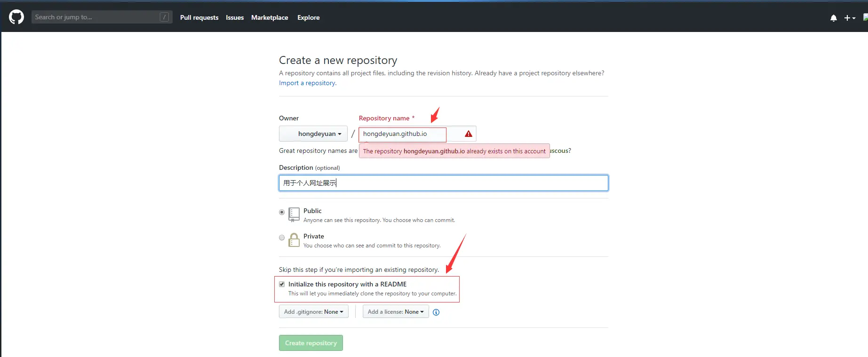Click the 'already exists on this account' error message

pyautogui.click(x=454, y=151)
